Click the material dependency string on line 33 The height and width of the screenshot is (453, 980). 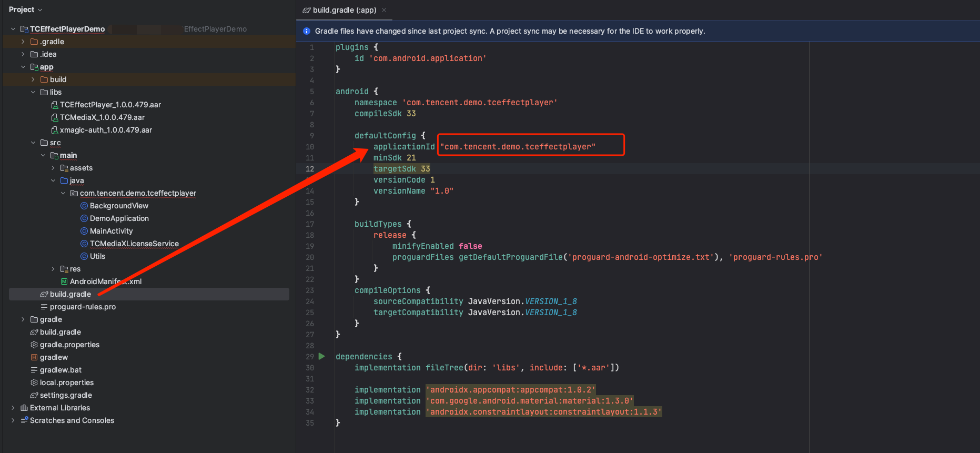(x=530, y=401)
